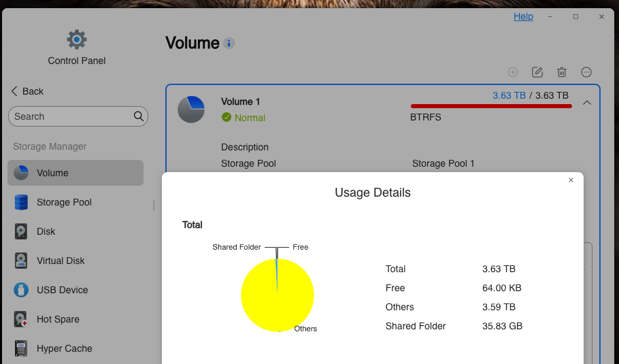
Task: Click the search magnifier icon
Action: coord(139,116)
